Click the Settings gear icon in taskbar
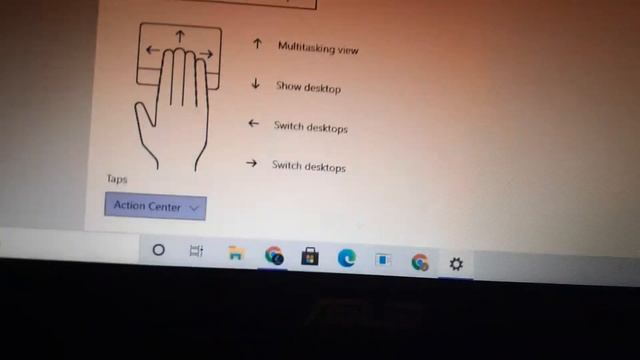 (x=456, y=264)
